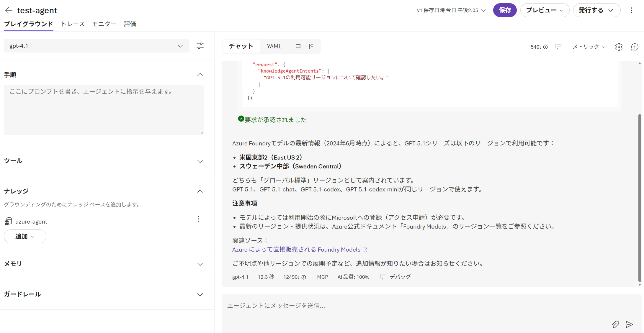This screenshot has width=644, height=333.
Task: Open the list view icon beside 546t
Action: point(558,47)
